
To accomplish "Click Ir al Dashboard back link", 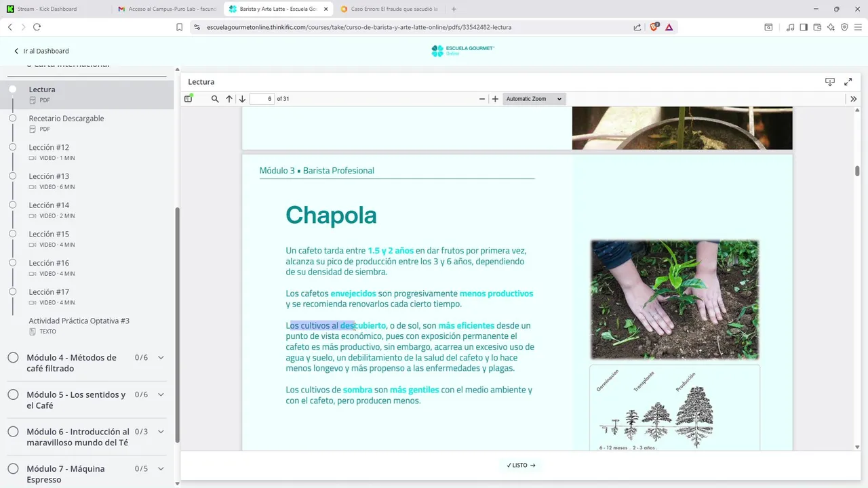I will [42, 51].
